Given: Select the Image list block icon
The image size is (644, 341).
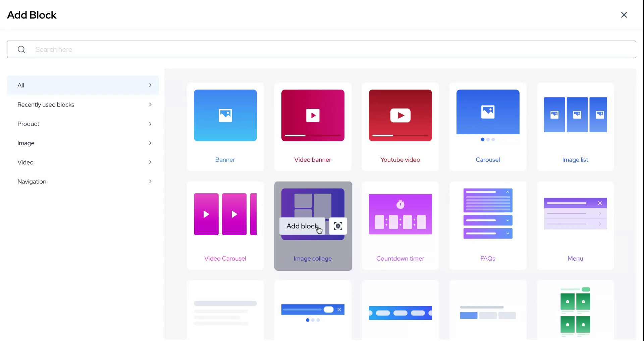Looking at the screenshot, I should (576, 115).
